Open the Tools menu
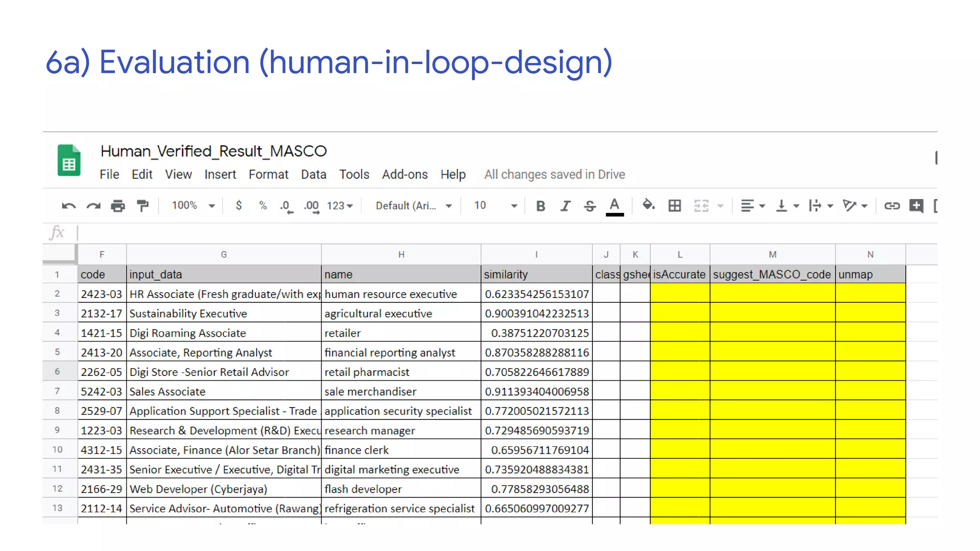The width and height of the screenshot is (980, 551). pyautogui.click(x=354, y=175)
